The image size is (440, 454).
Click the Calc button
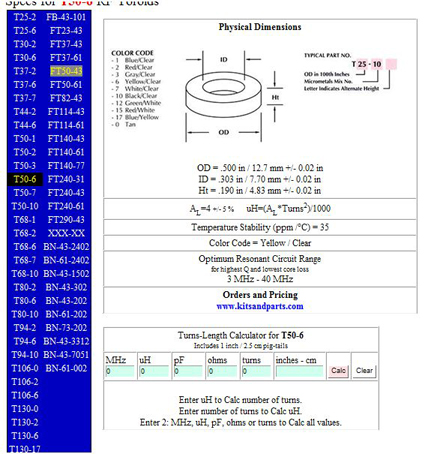(x=338, y=371)
